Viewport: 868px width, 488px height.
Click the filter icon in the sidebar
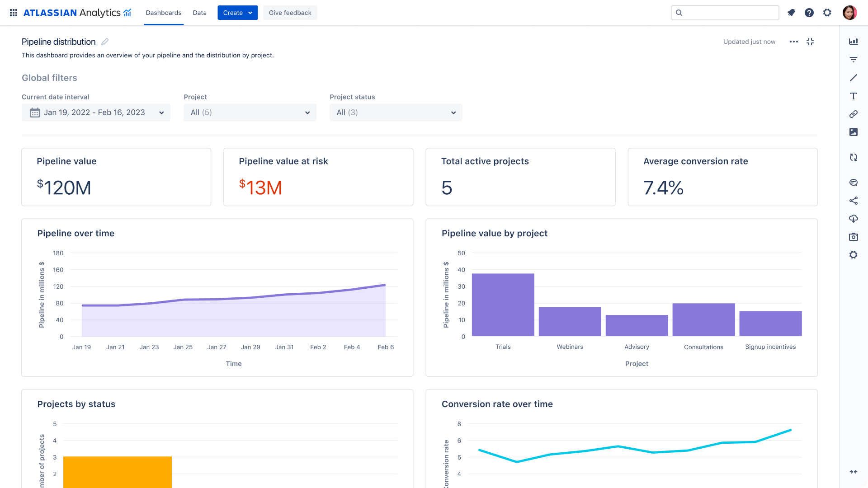coord(853,60)
